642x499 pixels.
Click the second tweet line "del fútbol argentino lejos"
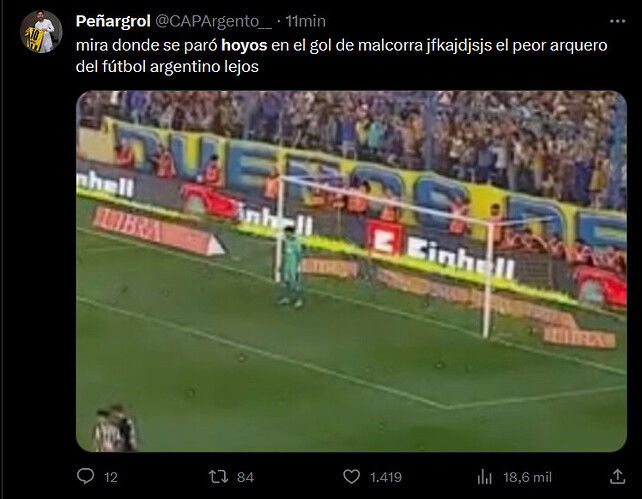(x=167, y=67)
